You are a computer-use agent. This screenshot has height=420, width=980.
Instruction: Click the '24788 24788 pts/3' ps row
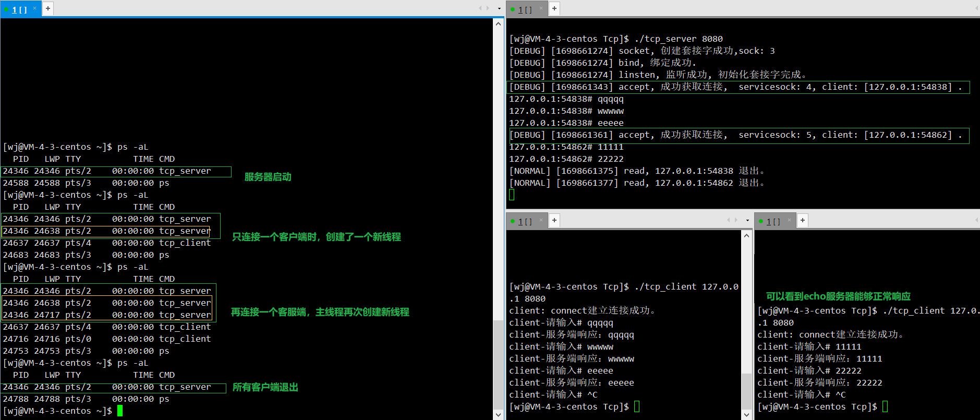[86, 399]
